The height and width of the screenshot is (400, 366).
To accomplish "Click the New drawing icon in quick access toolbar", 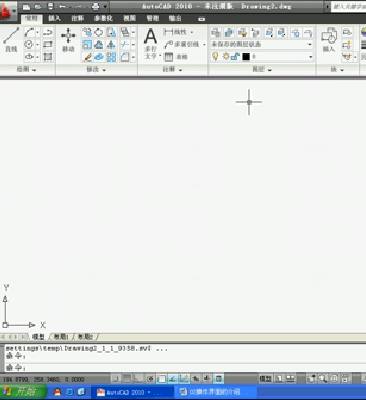I will tap(26, 7).
